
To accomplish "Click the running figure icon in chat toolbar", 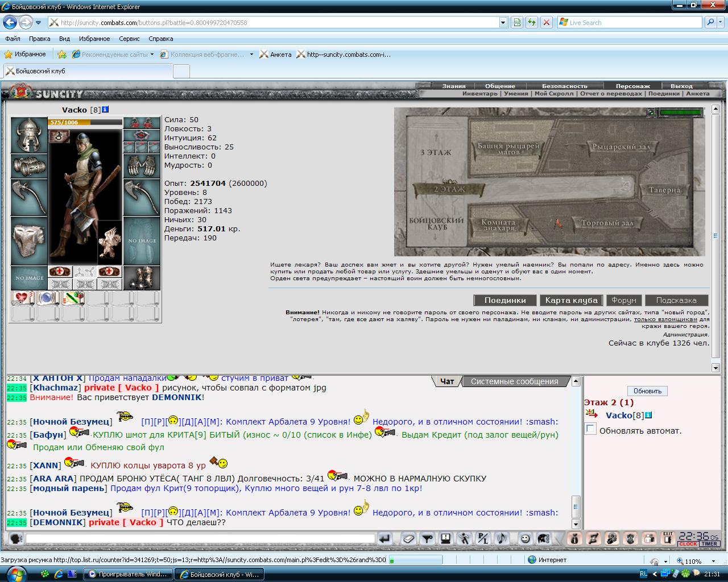I will 465,538.
